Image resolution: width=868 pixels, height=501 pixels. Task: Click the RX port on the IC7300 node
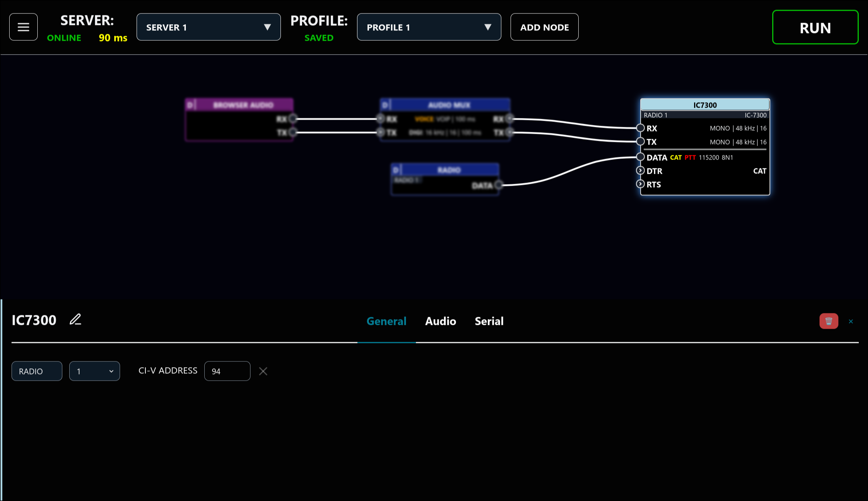coord(640,128)
